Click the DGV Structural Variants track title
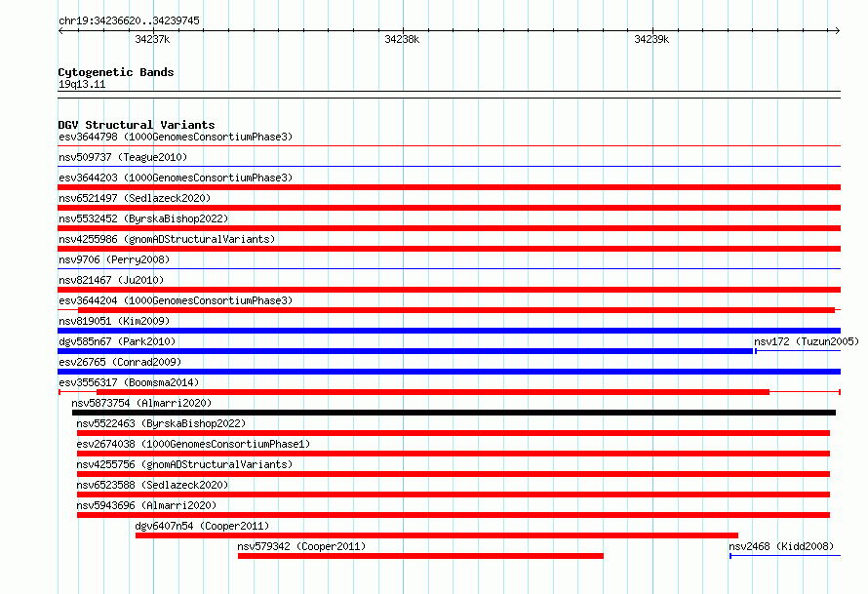 click(x=137, y=125)
